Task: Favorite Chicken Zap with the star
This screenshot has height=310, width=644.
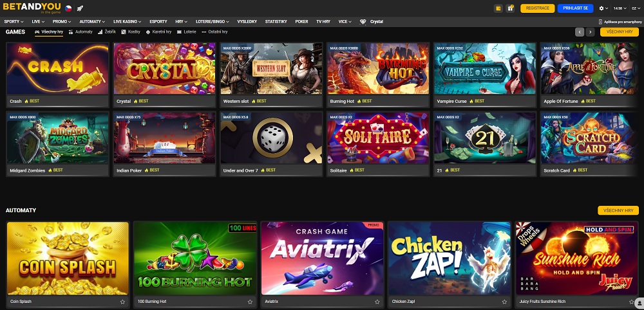Action: click(x=504, y=302)
